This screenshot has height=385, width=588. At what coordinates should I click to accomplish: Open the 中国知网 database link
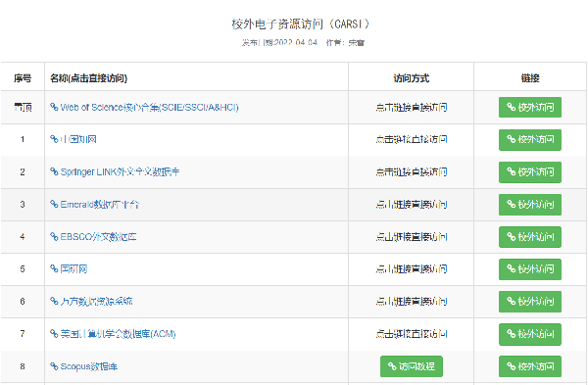click(73, 139)
